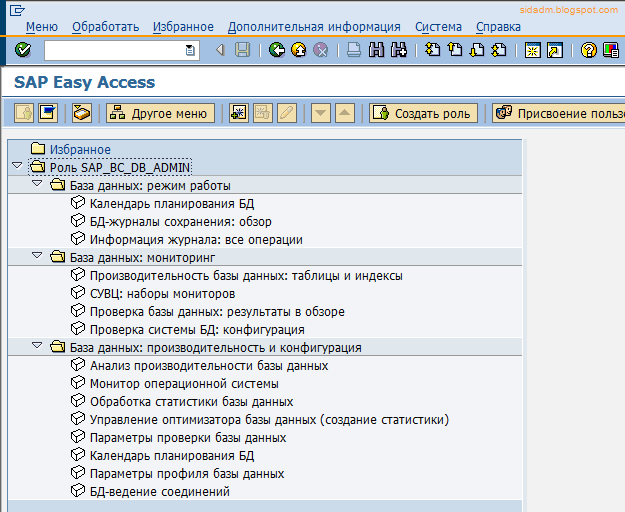Click the Move favorites up arrow
The width and height of the screenshot is (625, 512).
(x=345, y=113)
